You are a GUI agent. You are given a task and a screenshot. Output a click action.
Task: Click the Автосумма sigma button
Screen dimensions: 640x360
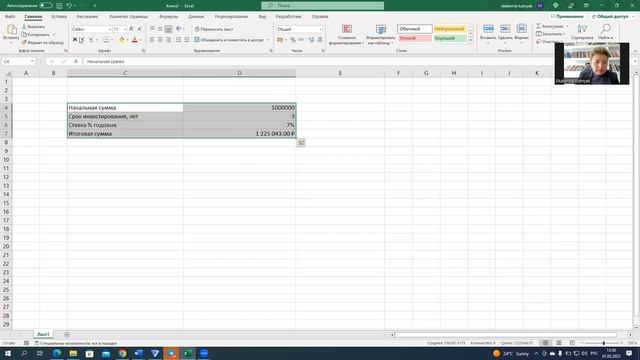[550, 26]
